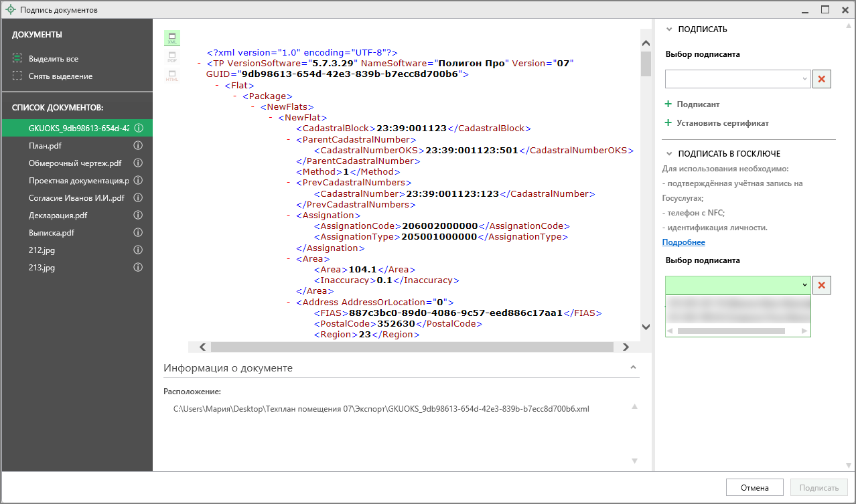856x504 pixels.
Task: Open info icon for Выписка.pdf
Action: (138, 233)
